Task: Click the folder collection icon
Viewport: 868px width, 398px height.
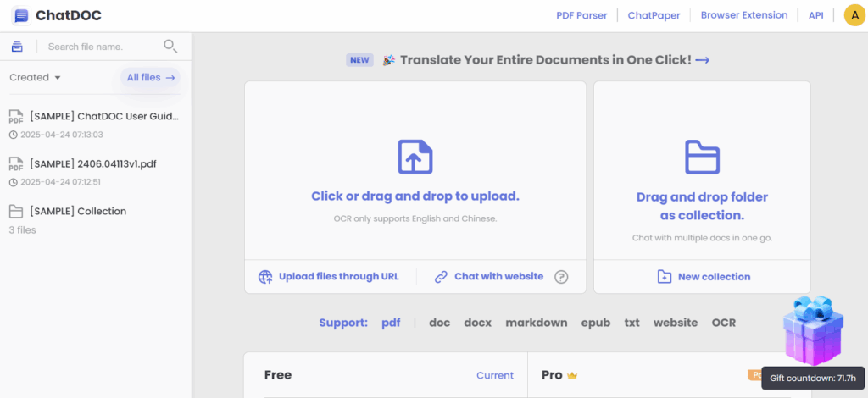Action: [x=702, y=157]
